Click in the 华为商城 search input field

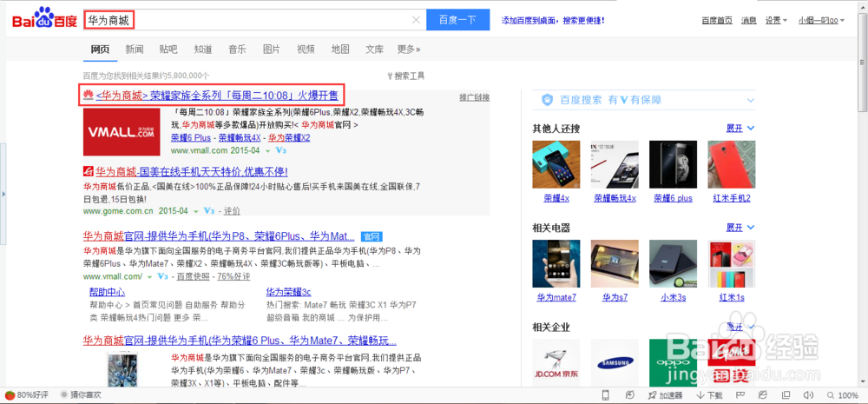(x=254, y=20)
